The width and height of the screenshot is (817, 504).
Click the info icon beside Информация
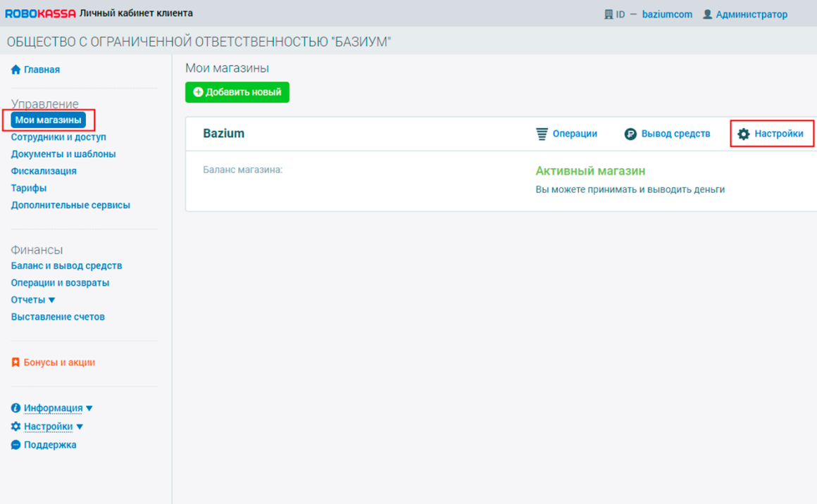tap(15, 408)
